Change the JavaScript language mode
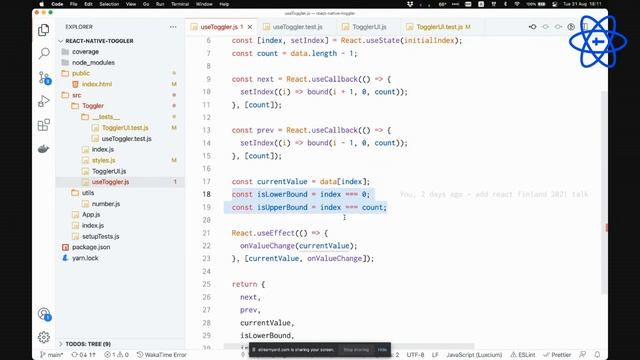Screen dimensions: 640x360 [x=474, y=355]
